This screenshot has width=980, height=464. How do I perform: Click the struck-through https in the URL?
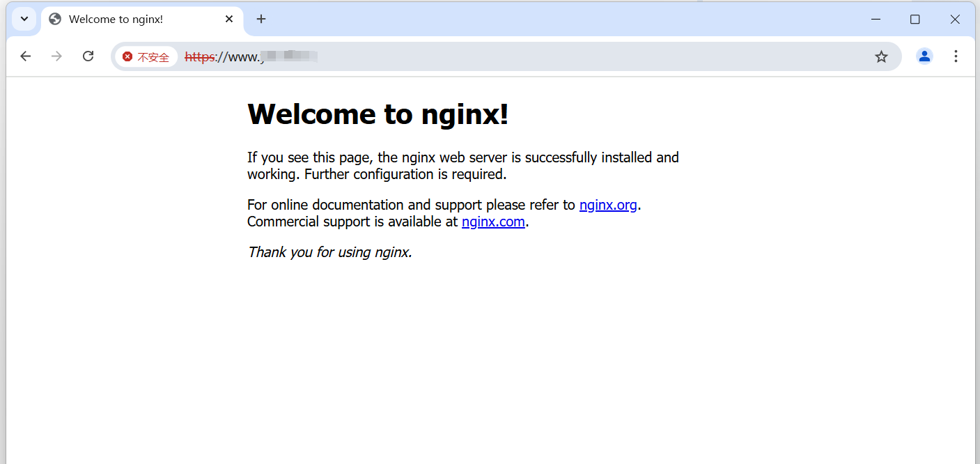point(199,57)
